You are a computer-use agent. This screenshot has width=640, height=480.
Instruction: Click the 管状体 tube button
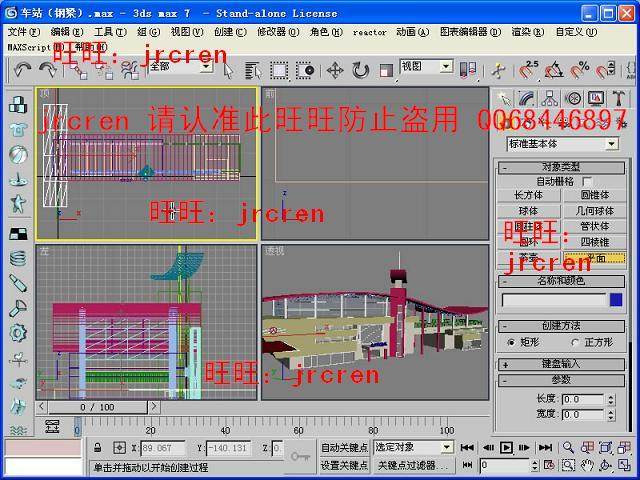595,227
